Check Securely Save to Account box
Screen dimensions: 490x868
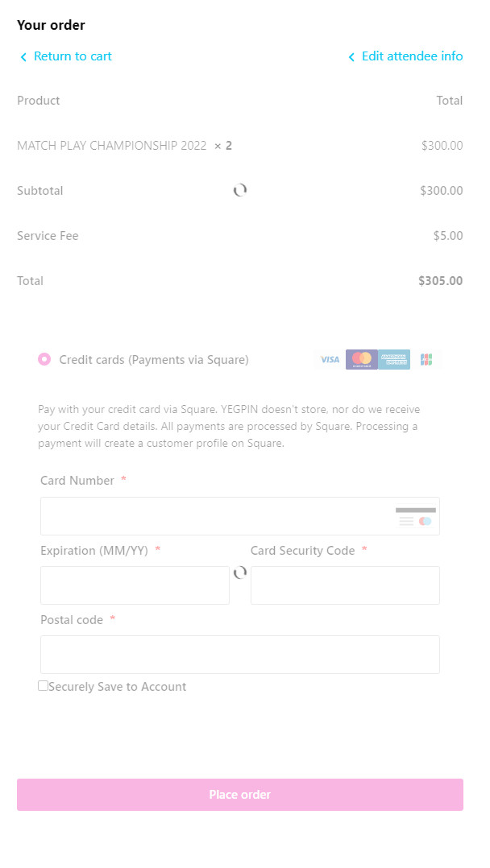pyautogui.click(x=44, y=686)
